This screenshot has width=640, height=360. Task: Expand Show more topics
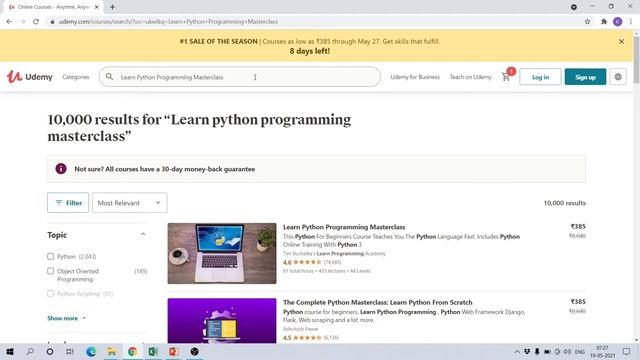pos(67,318)
